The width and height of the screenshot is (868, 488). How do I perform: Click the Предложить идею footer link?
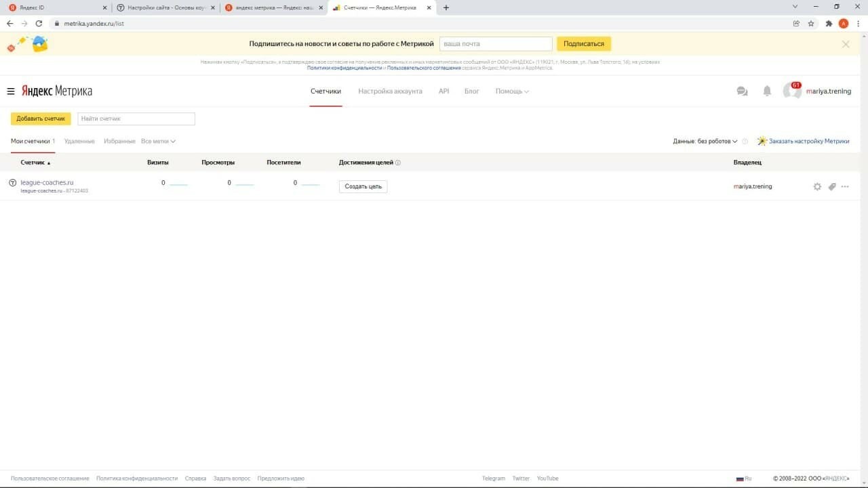point(281,479)
